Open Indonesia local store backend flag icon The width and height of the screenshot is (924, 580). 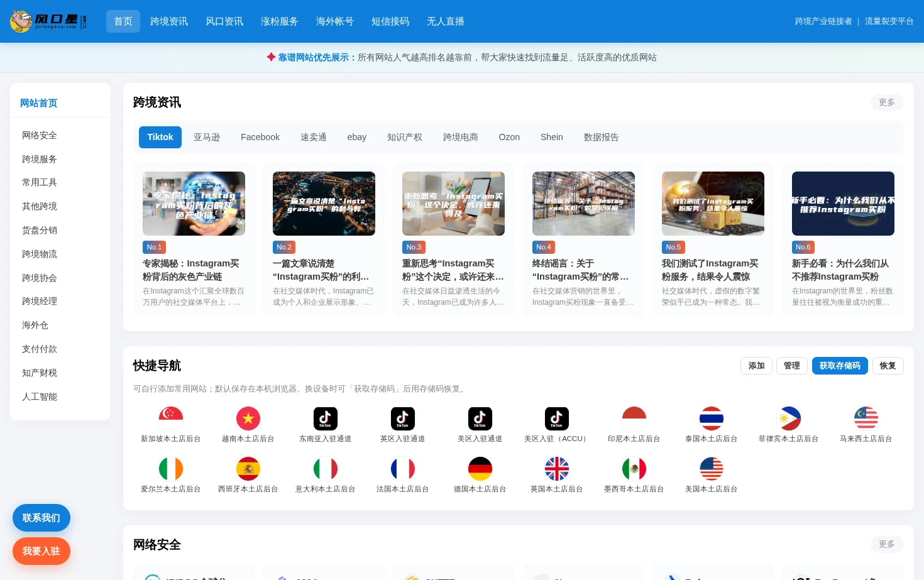pyautogui.click(x=634, y=419)
